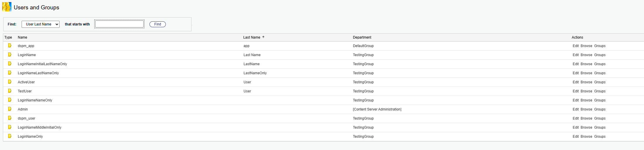Viewport: 644px width, 150px height.
Task: Click the user icon for Admin
Action: click(10, 109)
